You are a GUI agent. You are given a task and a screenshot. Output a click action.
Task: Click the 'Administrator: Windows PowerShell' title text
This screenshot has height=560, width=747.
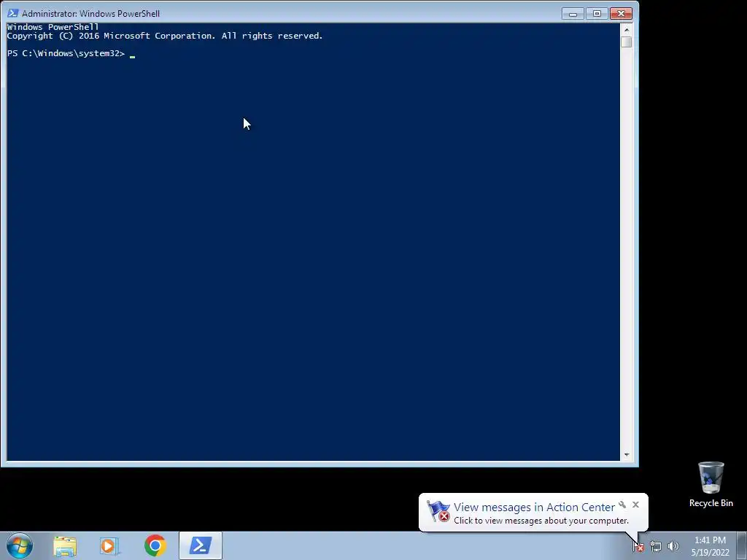pyautogui.click(x=90, y=14)
